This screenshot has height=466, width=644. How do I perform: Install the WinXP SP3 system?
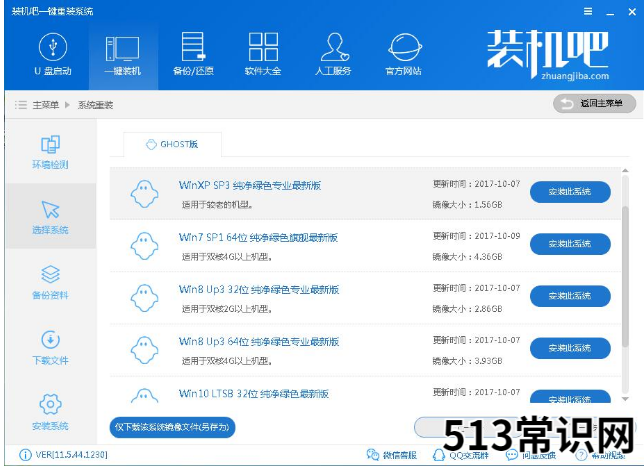pyautogui.click(x=570, y=192)
